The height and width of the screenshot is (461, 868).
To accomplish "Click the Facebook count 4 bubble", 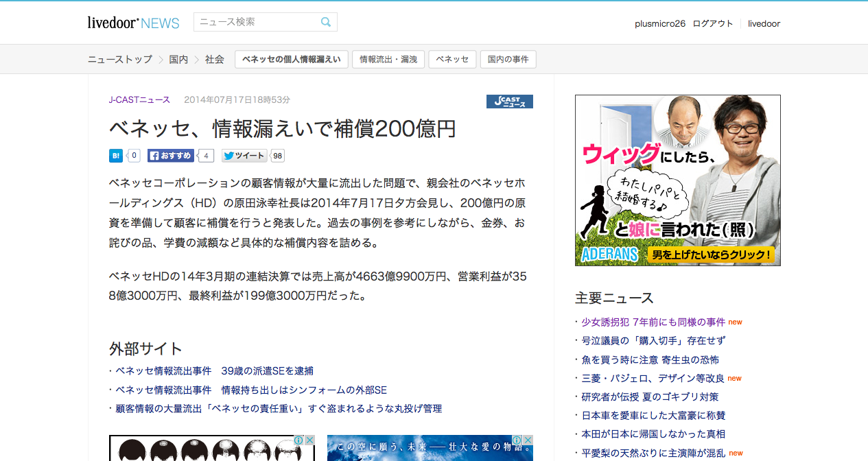I will tap(207, 156).
